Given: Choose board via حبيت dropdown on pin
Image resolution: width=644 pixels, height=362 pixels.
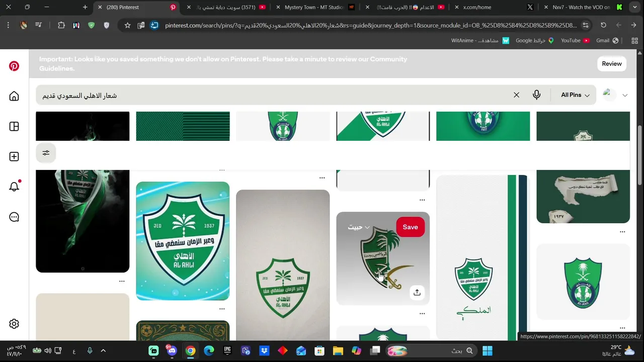Looking at the screenshot, I should (x=359, y=227).
